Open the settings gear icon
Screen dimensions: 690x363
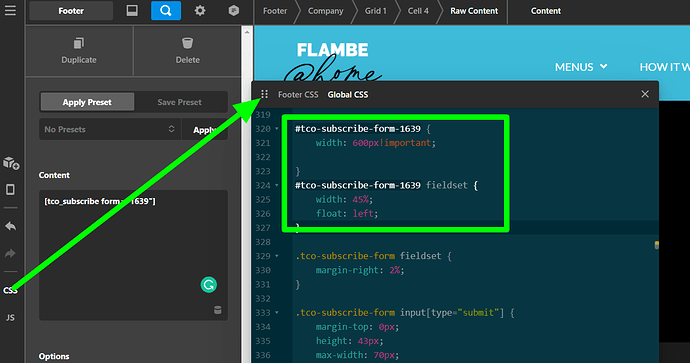(x=200, y=11)
